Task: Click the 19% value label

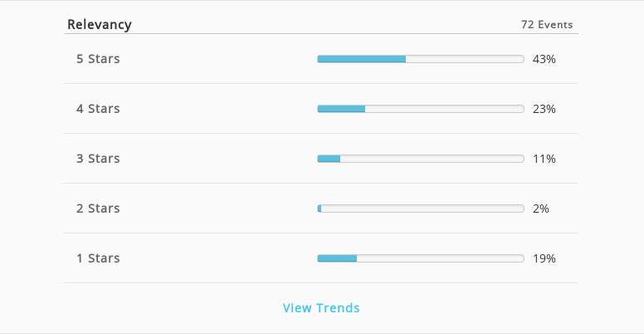Action: pyautogui.click(x=544, y=258)
